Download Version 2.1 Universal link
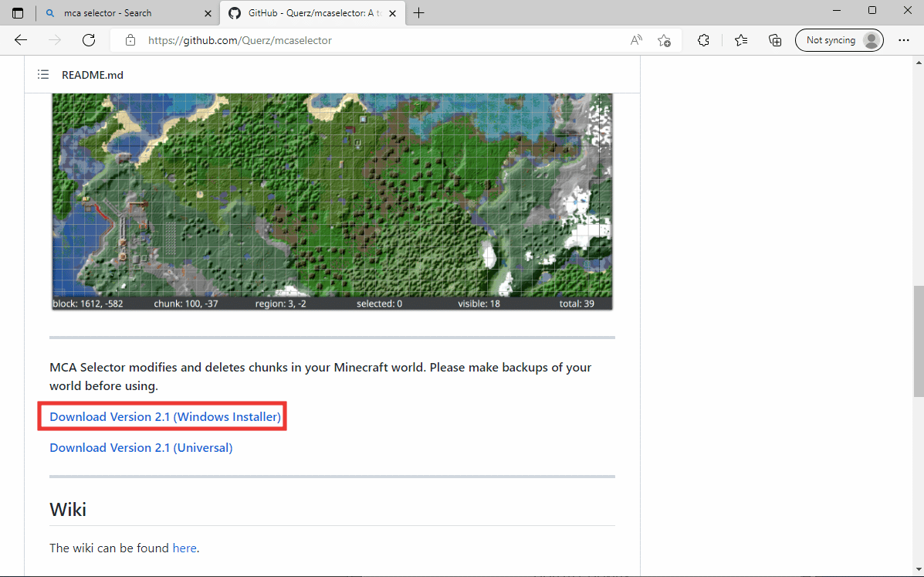This screenshot has width=924, height=577. (140, 447)
